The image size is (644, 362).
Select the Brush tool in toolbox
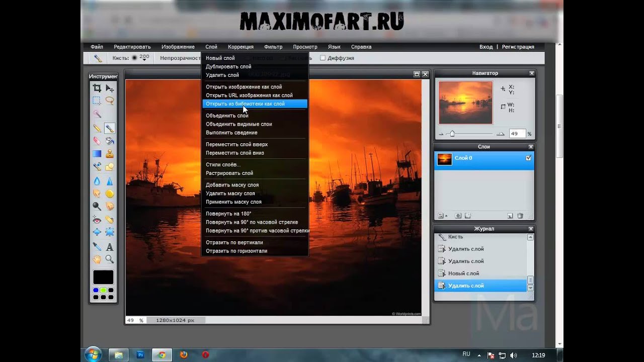point(110,128)
